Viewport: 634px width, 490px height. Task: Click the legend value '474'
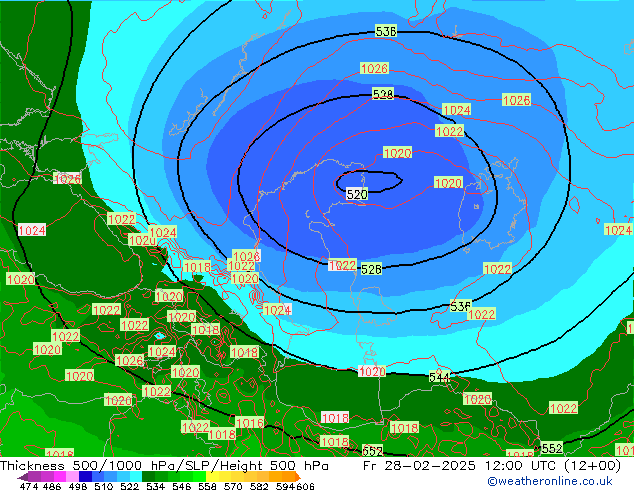click(x=28, y=486)
